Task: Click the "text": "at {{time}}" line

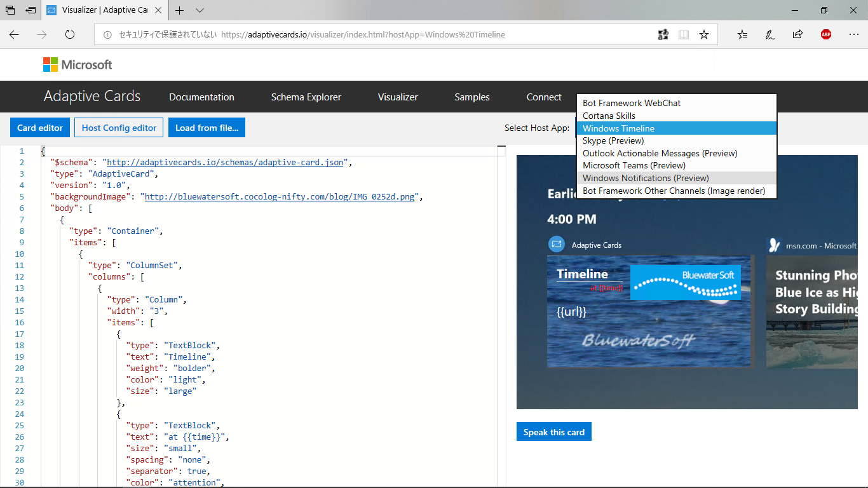Action: pos(177,437)
